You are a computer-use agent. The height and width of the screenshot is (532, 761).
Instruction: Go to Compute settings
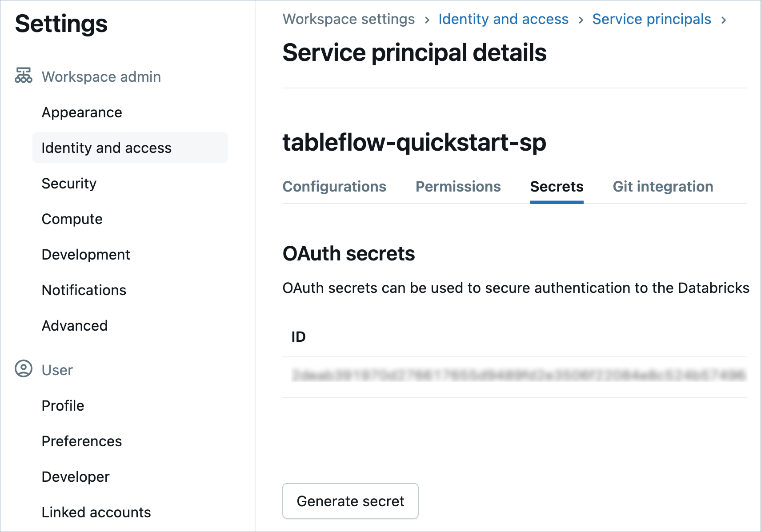(x=72, y=219)
